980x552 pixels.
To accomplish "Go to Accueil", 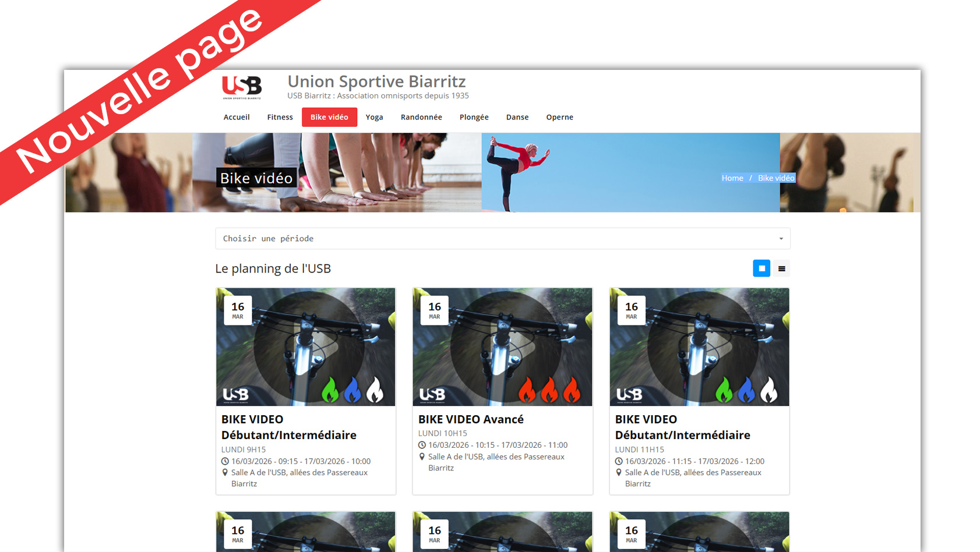I will [237, 117].
